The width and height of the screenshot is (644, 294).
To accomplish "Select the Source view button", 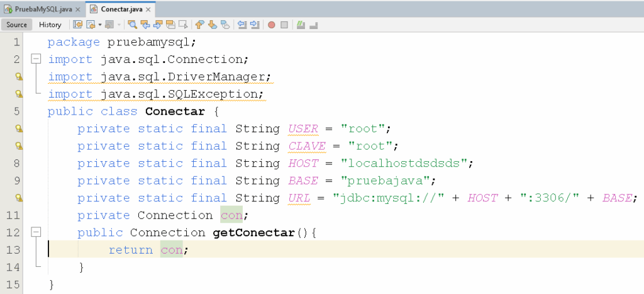I will coord(16,25).
